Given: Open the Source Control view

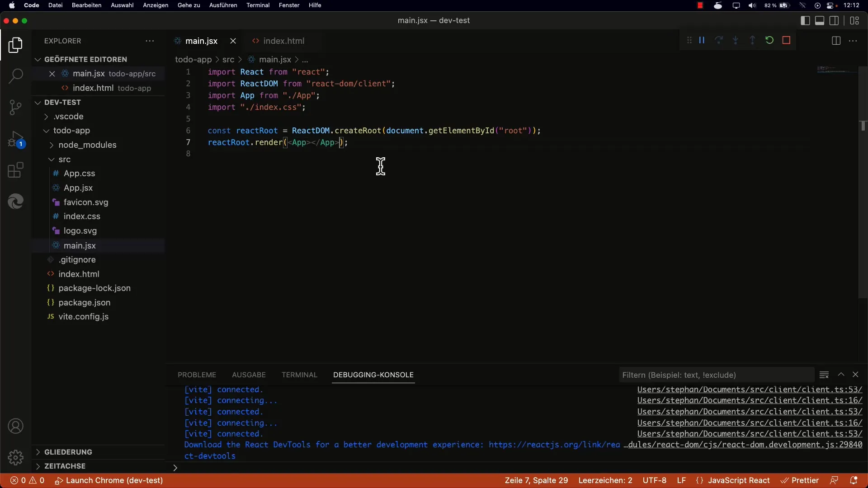Looking at the screenshot, I should click(15, 107).
